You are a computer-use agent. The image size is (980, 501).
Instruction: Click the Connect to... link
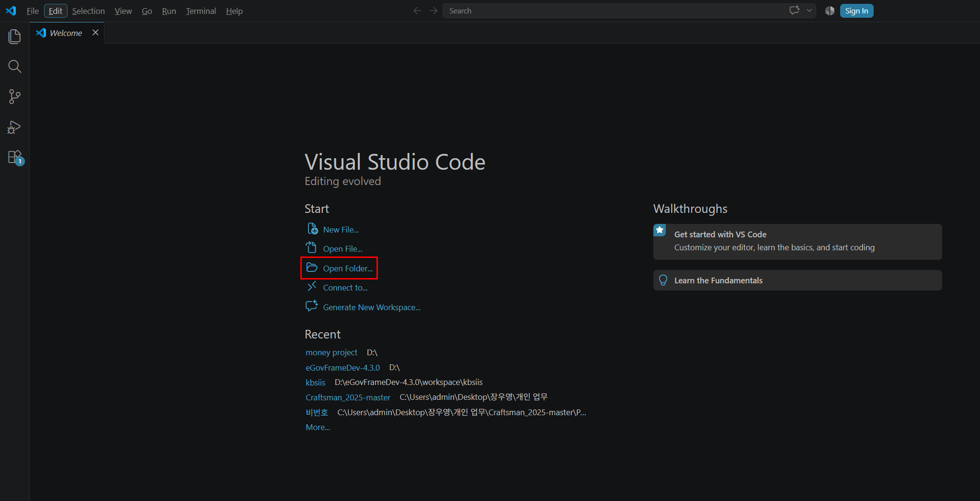tap(345, 288)
